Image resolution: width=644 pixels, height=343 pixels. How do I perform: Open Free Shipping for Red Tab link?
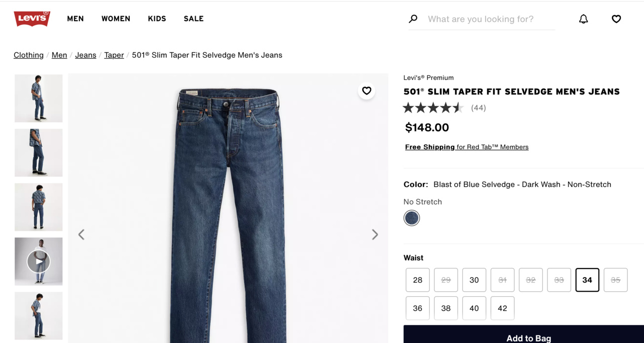pyautogui.click(x=466, y=147)
